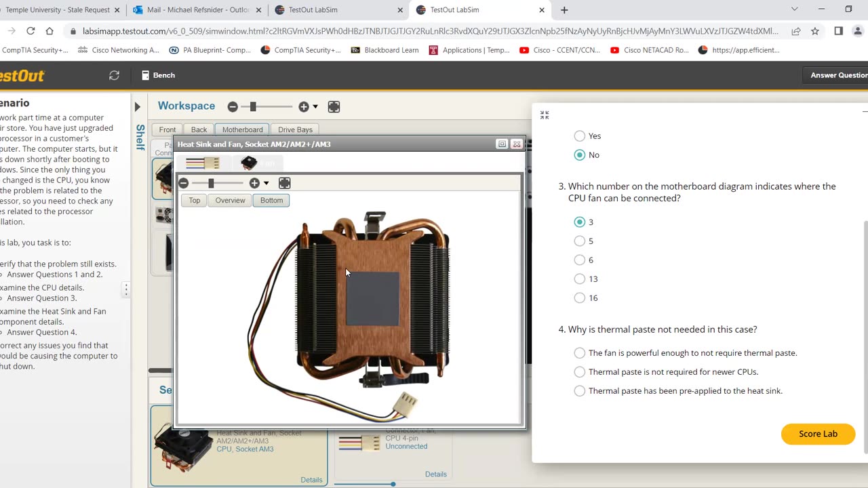
Task: Close the Mail Outlook browser tab
Action: point(258,10)
